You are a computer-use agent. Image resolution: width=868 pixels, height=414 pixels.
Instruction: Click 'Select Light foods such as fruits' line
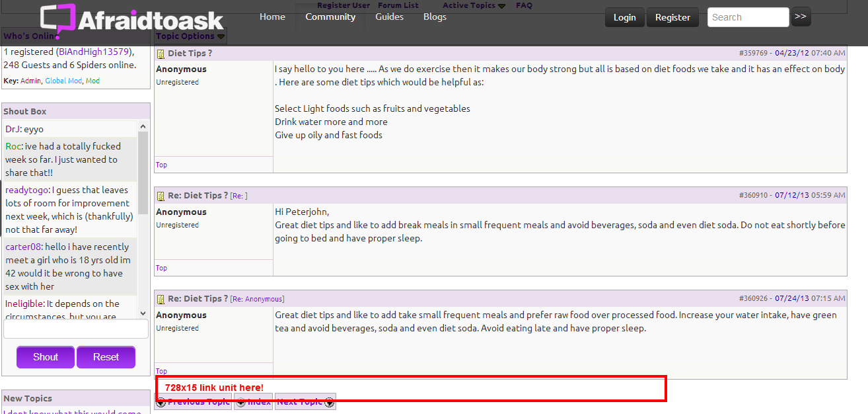[373, 108]
